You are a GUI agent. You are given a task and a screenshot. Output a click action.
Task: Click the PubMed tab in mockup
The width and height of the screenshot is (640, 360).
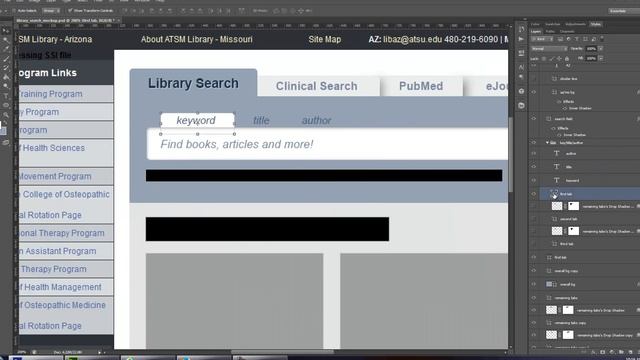421,86
